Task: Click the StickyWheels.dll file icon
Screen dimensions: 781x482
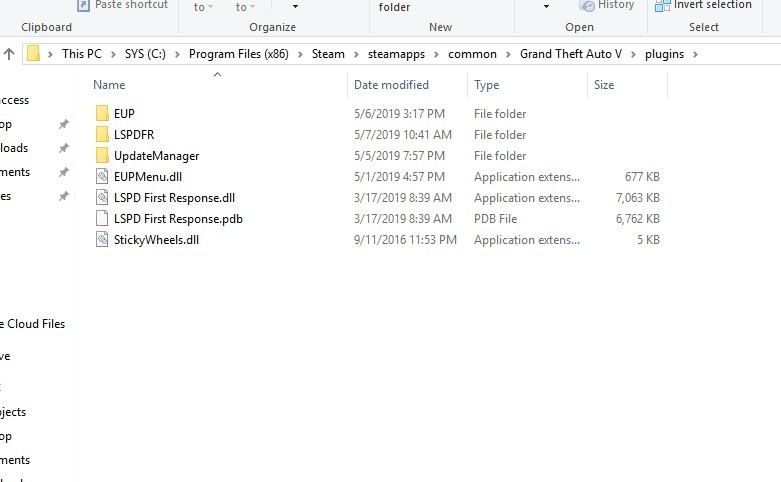Action: click(x=102, y=240)
